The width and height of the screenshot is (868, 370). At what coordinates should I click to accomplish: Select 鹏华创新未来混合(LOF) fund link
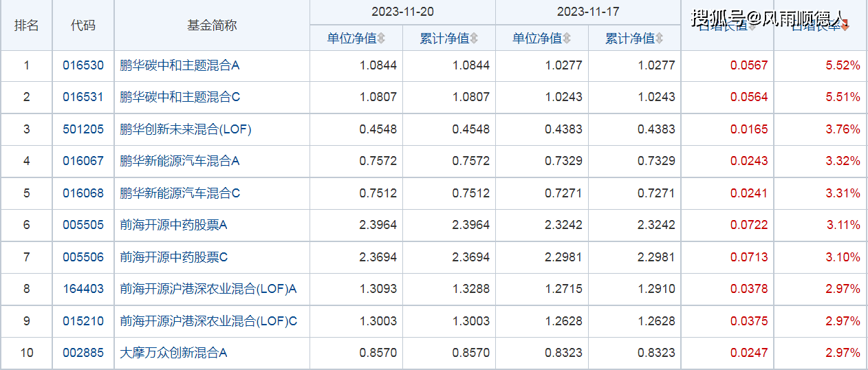(186, 129)
